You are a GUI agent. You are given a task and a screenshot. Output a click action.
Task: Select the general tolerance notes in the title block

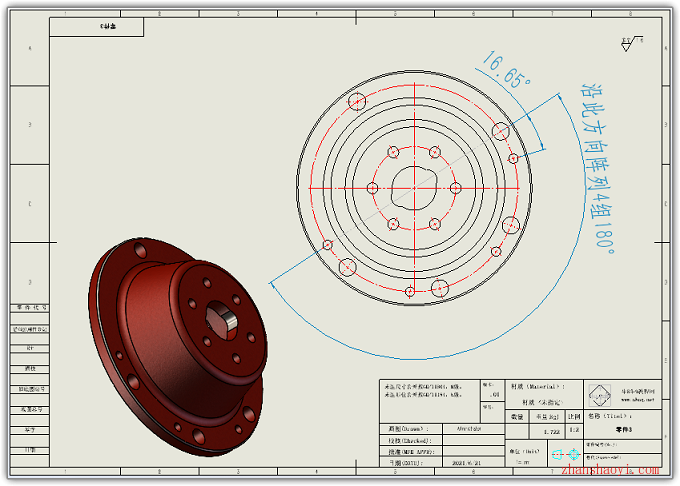tap(423, 390)
